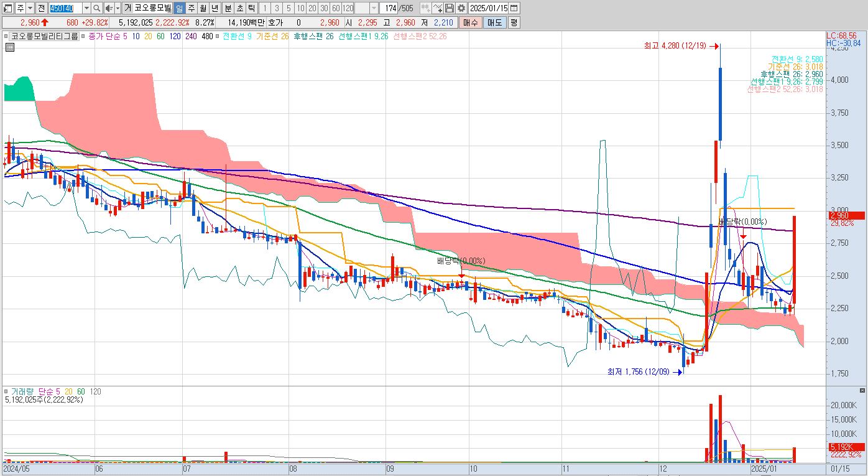Click the 매도 sell button
This screenshot has height=476, width=868.
pos(494,22)
